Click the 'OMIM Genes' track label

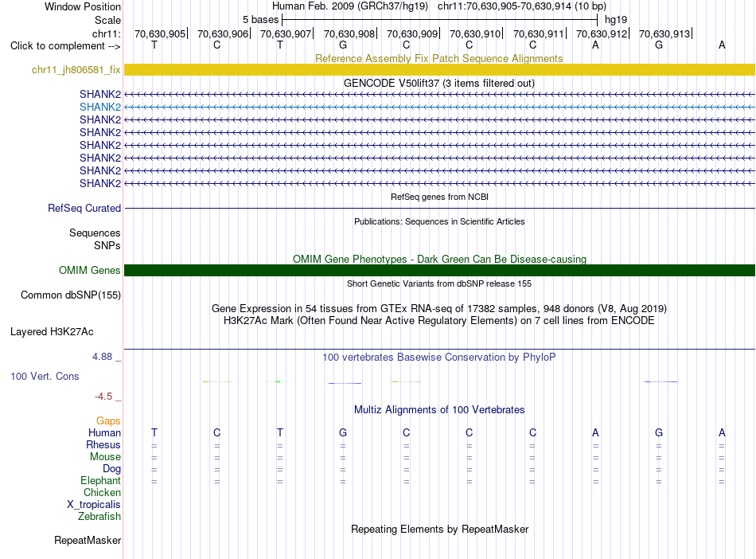89,270
